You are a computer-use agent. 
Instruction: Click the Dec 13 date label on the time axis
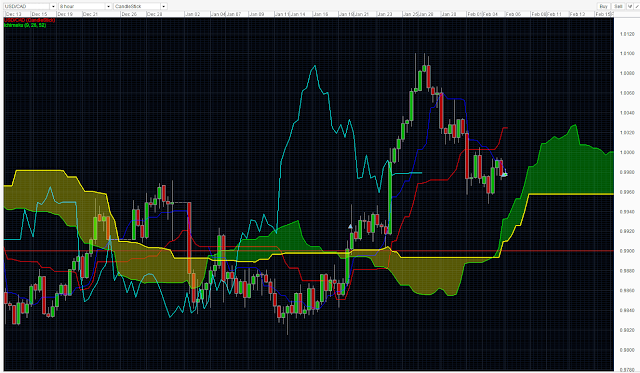pos(13,14)
